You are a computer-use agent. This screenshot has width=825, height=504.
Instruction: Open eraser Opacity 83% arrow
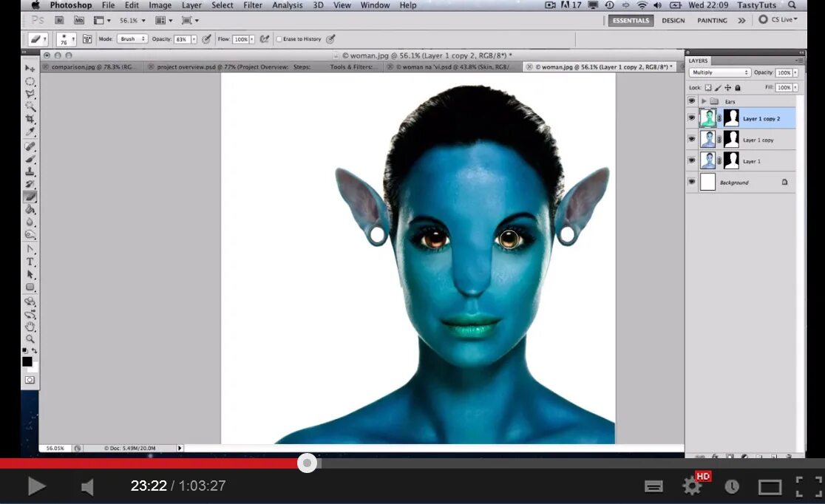point(194,39)
